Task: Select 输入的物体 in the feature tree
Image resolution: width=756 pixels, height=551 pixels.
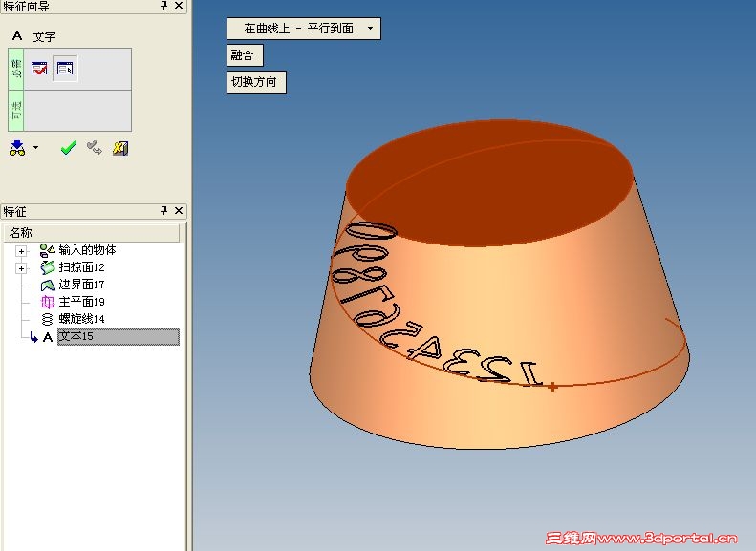Action: tap(87, 250)
